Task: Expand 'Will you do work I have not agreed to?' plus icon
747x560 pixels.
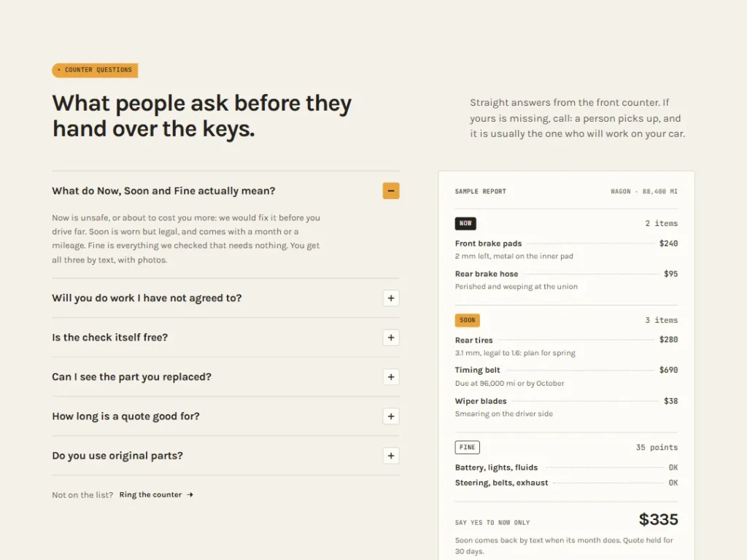Action: [391, 298]
